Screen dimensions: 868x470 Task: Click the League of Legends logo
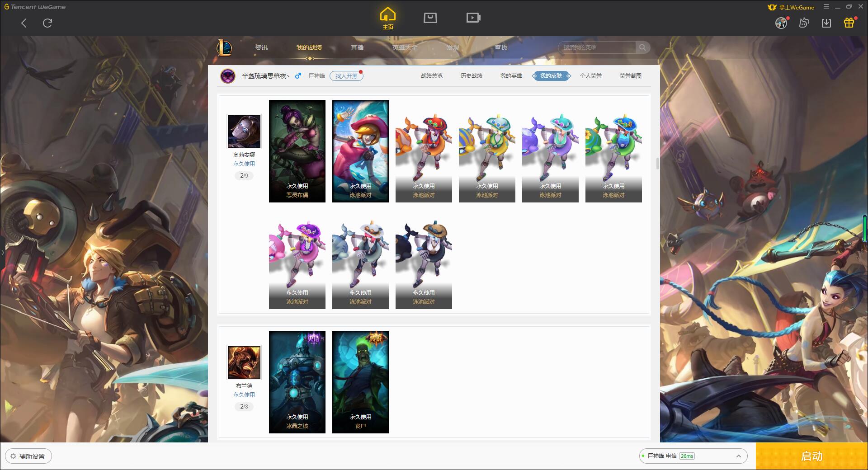click(x=225, y=47)
